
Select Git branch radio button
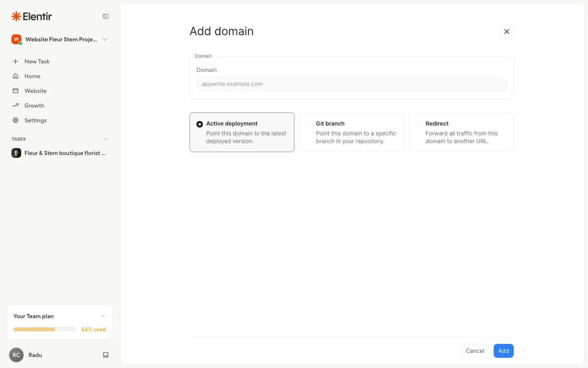[310, 124]
